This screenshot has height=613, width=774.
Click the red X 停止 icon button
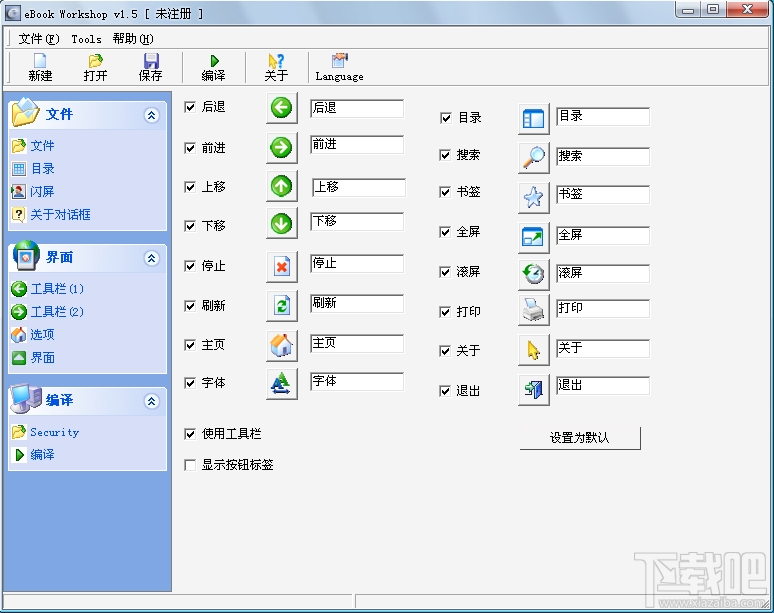click(282, 267)
